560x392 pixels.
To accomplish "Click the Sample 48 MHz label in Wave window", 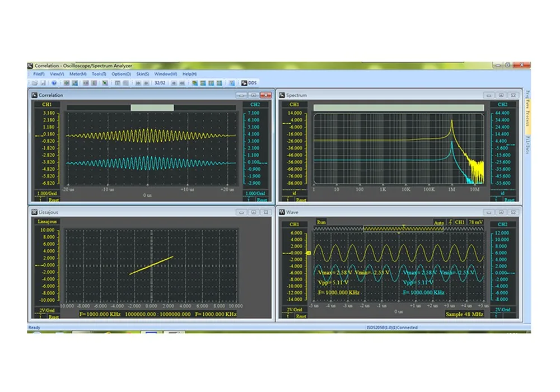I will point(464,314).
